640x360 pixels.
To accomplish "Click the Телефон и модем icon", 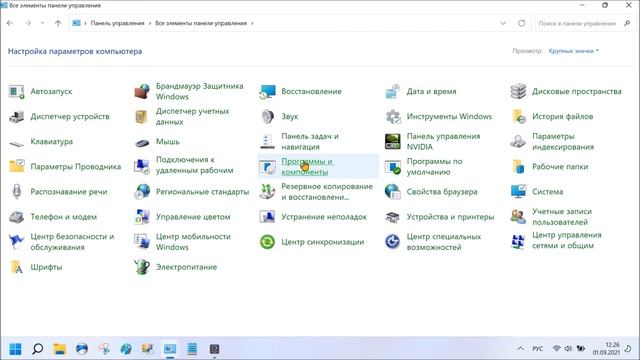I will tap(17, 217).
